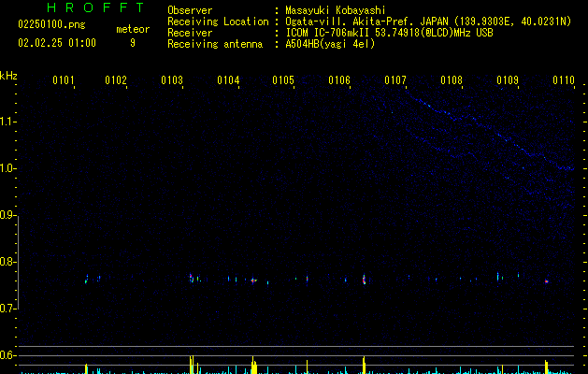The image size is (588, 374).
Task: Click the meteor echo between 0101 and 0102
Action: pyautogui.click(x=87, y=279)
